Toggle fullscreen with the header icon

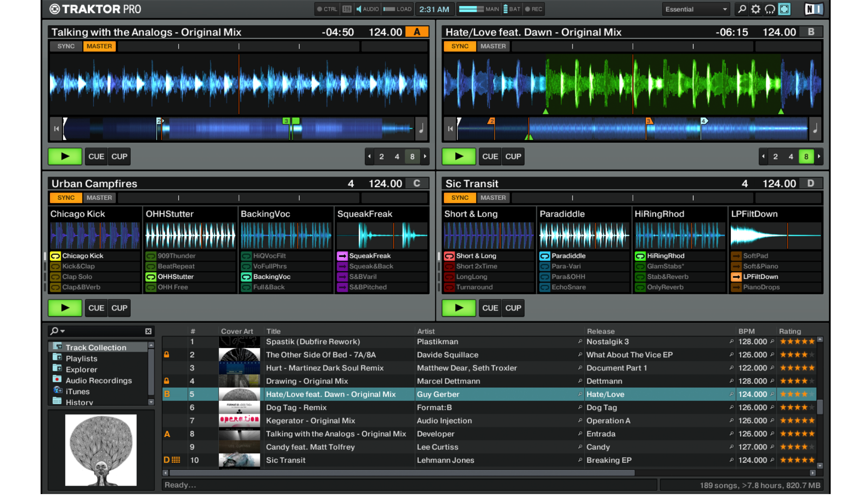tap(784, 9)
